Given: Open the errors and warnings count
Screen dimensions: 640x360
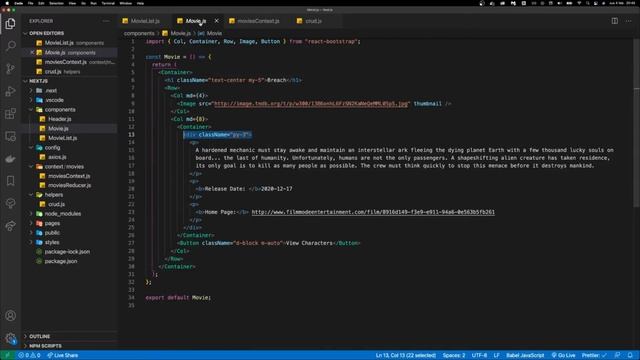Looking at the screenshot, I should 29,356.
